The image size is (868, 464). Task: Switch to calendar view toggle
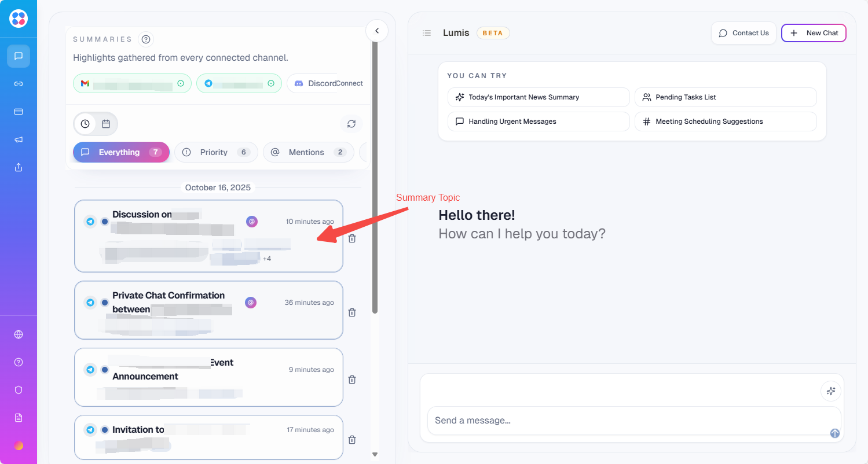(x=106, y=124)
